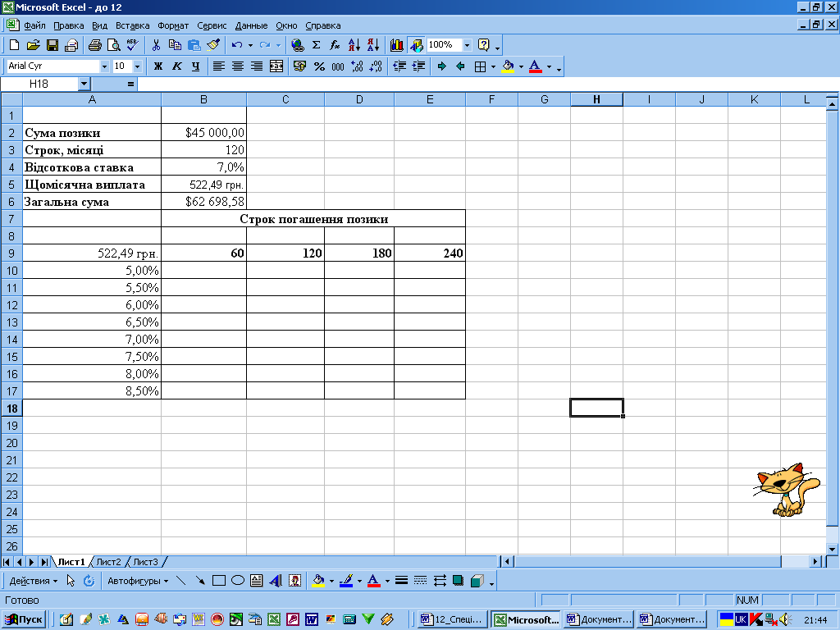Increase decimal places
Screen dimensions: 840x630
358,66
